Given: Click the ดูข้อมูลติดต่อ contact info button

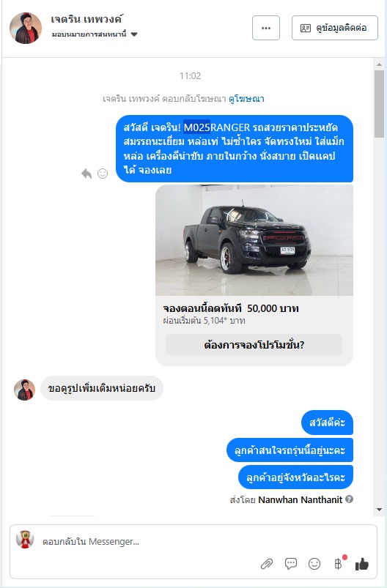Looking at the screenshot, I should point(335,28).
